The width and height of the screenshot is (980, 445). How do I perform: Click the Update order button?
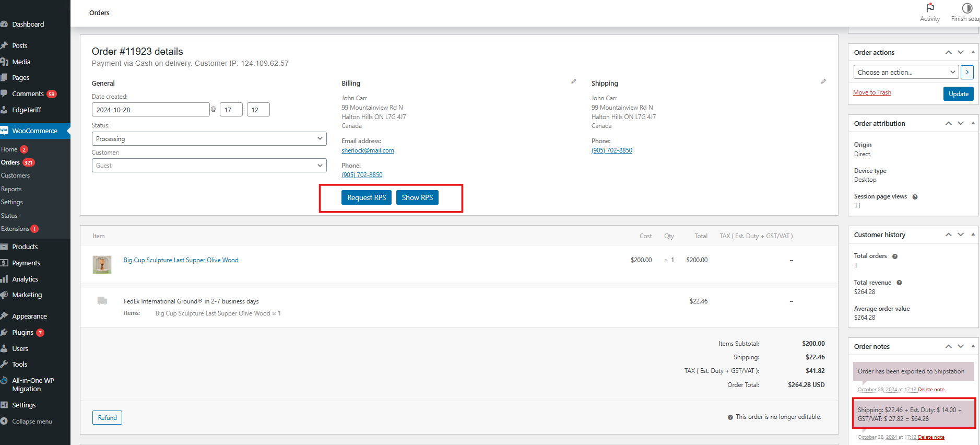pyautogui.click(x=958, y=93)
